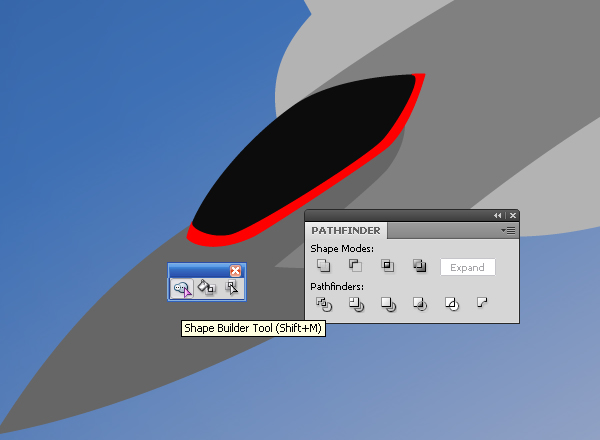Click the Expand button
The image size is (600, 440).
point(468,267)
